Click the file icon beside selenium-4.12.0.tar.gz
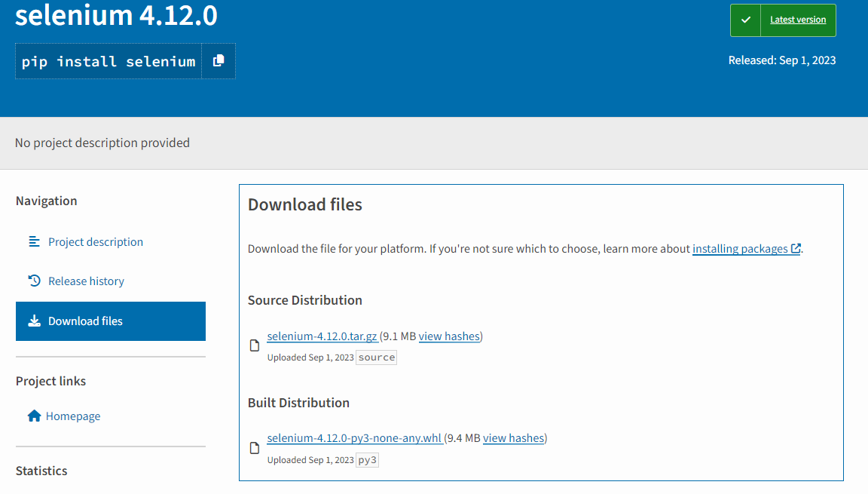This screenshot has width=868, height=494. (x=255, y=345)
